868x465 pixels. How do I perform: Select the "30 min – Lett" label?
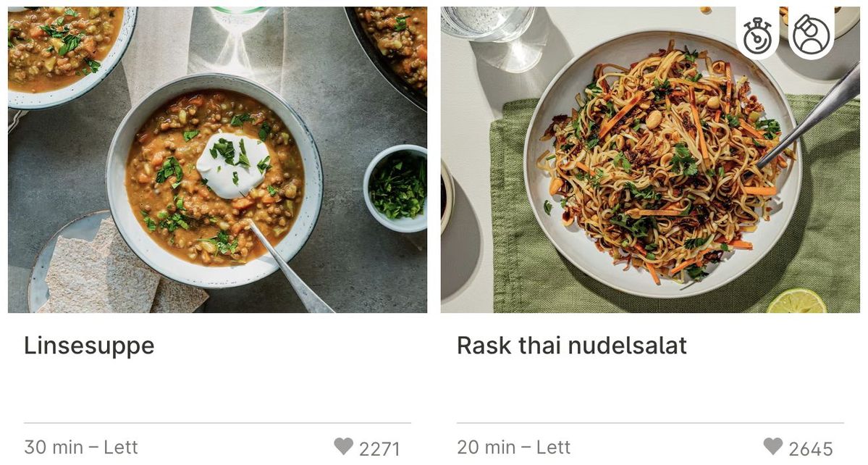pyautogui.click(x=81, y=447)
